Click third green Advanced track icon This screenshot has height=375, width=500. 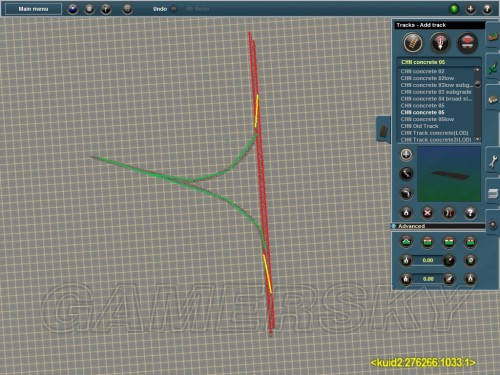pos(449,242)
